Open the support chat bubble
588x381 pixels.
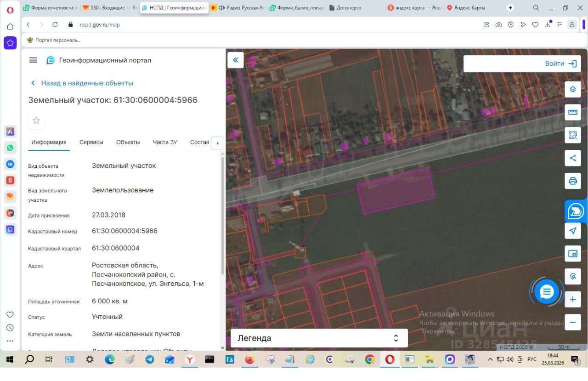point(547,291)
